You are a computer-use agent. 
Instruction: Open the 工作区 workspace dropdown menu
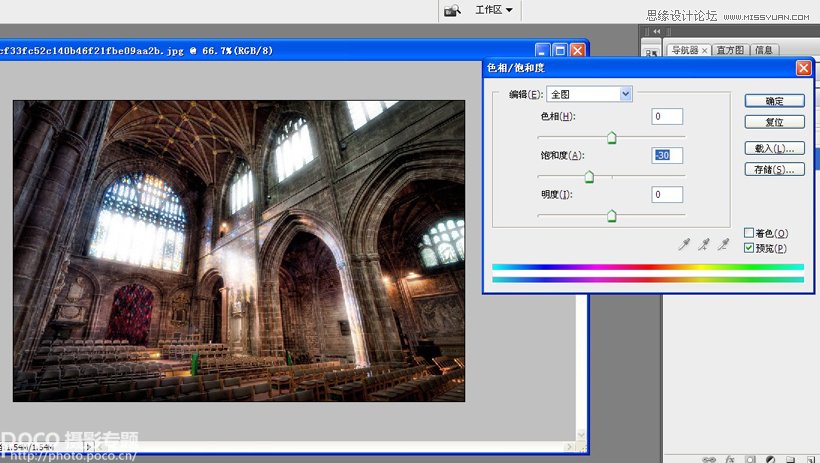coord(494,10)
